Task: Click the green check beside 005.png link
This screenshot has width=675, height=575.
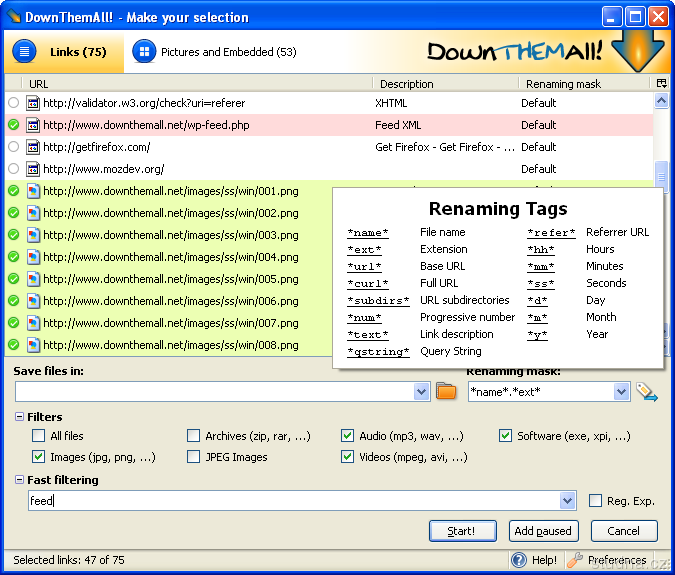Action: 14,279
